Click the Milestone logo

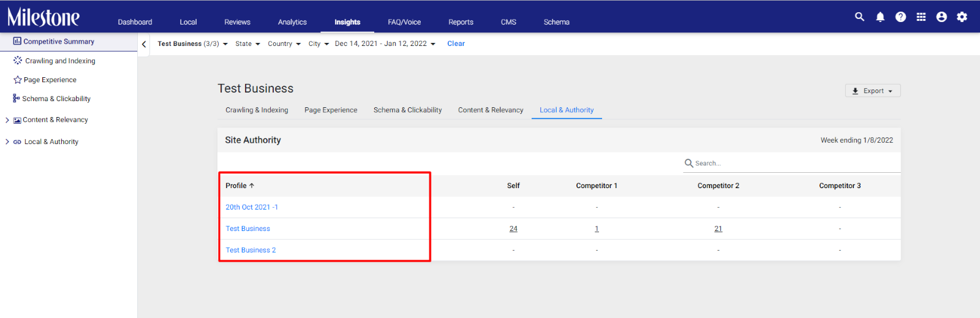click(x=43, y=17)
